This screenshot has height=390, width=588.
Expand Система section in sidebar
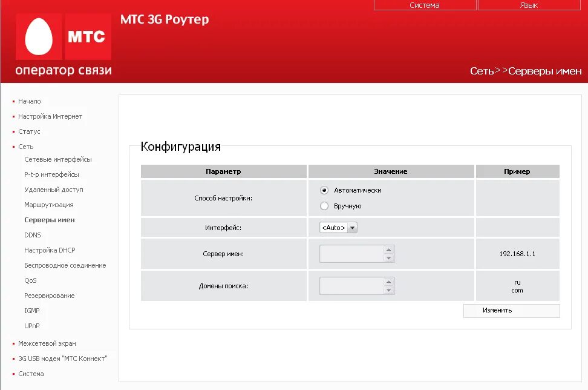point(31,374)
